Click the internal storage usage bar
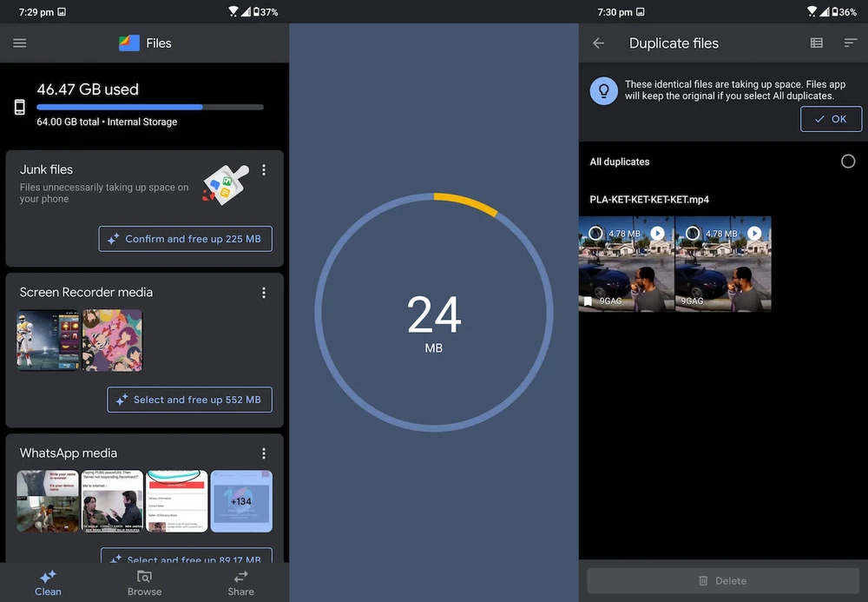 (x=150, y=107)
